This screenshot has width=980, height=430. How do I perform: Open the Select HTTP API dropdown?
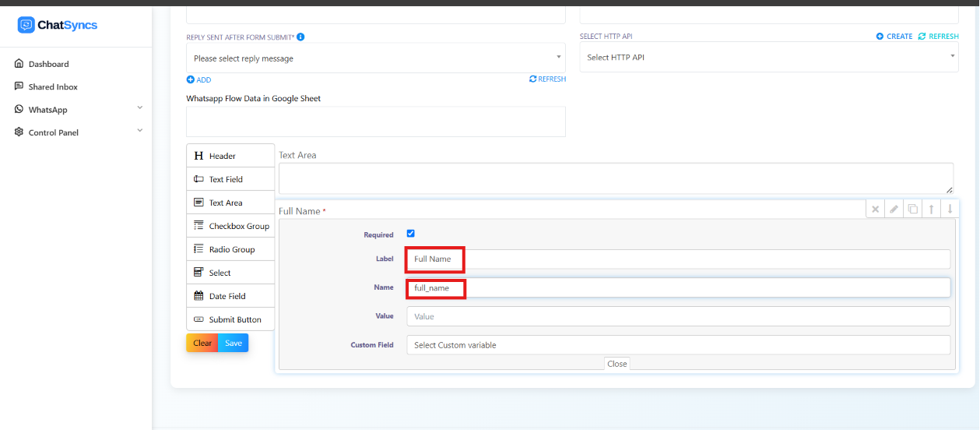(x=769, y=57)
